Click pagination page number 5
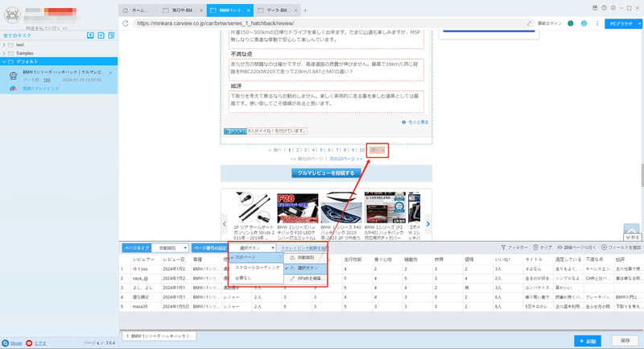 (x=321, y=150)
